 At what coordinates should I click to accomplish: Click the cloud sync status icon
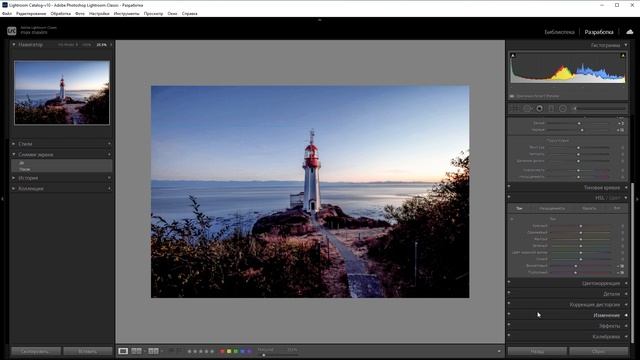(x=630, y=32)
